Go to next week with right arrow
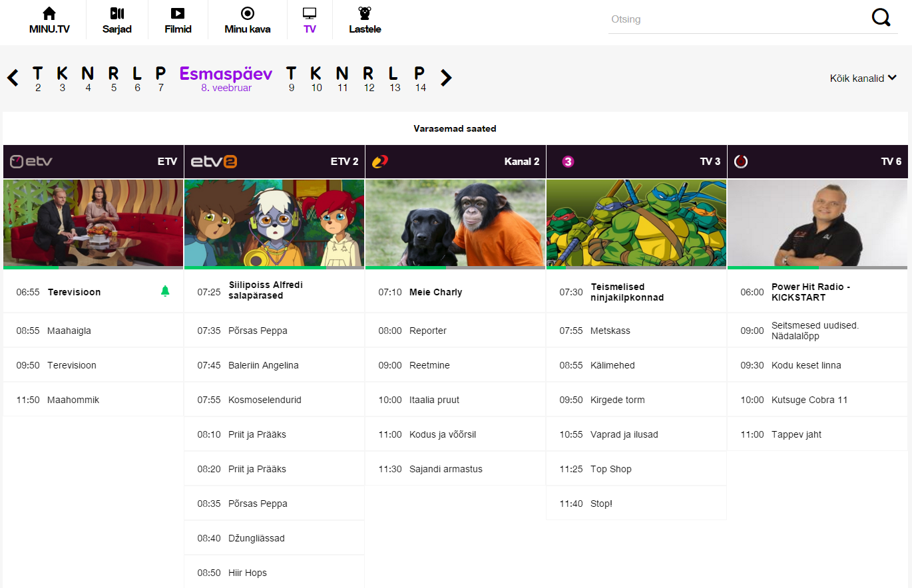Image resolution: width=912 pixels, height=588 pixels. pos(446,78)
